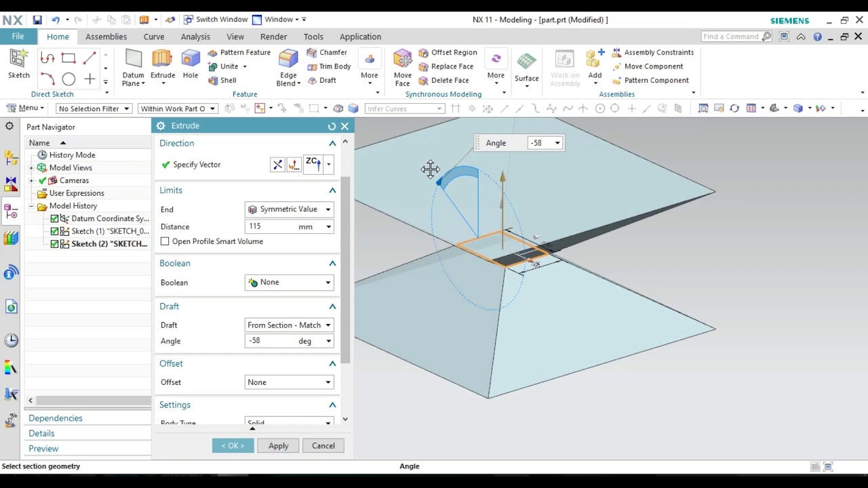868x488 pixels.
Task: Enable Open Profile Smart Volume checkbox
Action: coord(165,241)
